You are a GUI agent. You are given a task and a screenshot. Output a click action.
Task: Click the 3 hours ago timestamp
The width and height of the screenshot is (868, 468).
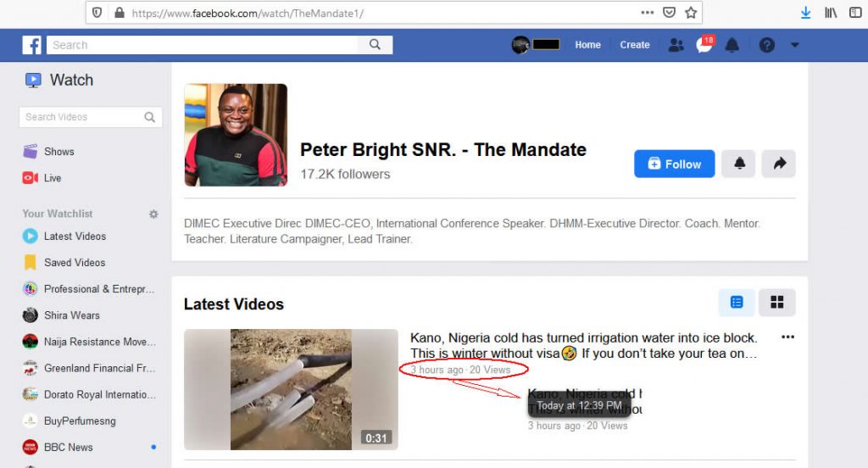(437, 370)
